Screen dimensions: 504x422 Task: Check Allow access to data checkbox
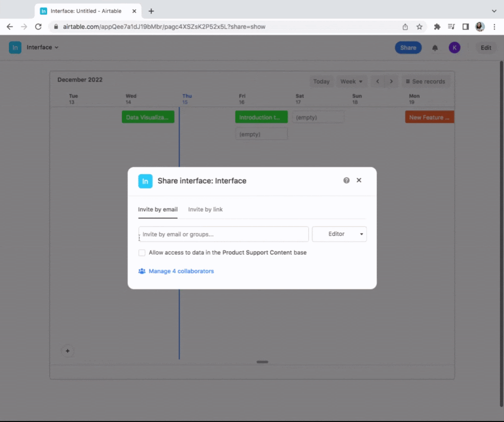click(x=142, y=253)
